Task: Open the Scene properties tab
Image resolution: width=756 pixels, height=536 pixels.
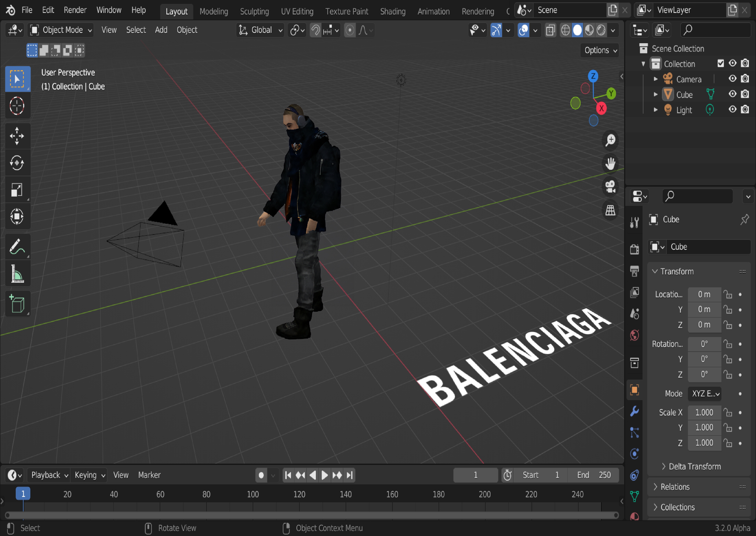Action: click(635, 314)
